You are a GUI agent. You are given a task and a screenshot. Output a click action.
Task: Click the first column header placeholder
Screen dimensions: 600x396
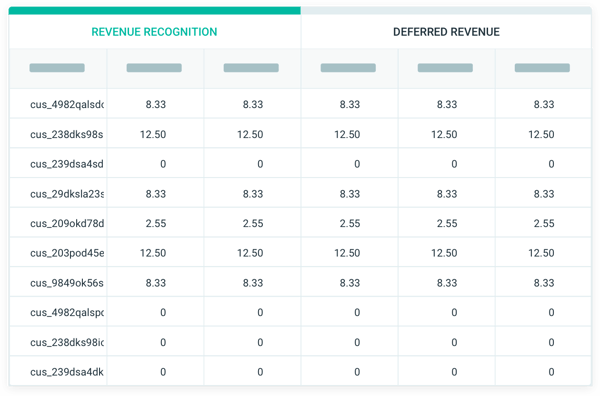click(x=57, y=68)
